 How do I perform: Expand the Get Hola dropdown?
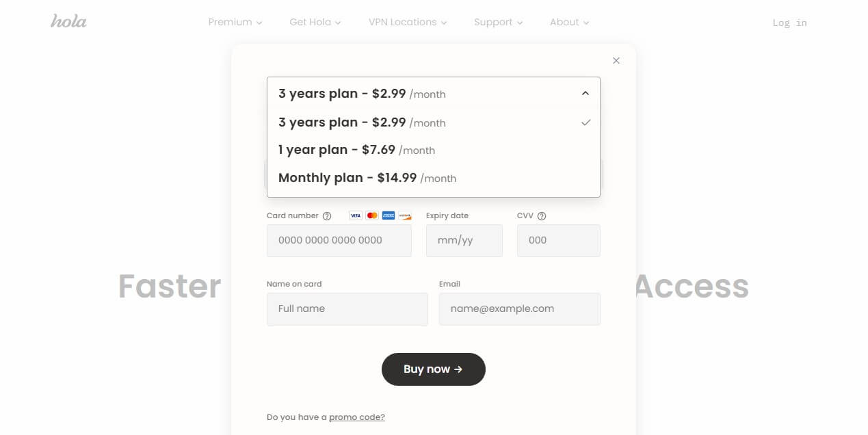(x=315, y=21)
